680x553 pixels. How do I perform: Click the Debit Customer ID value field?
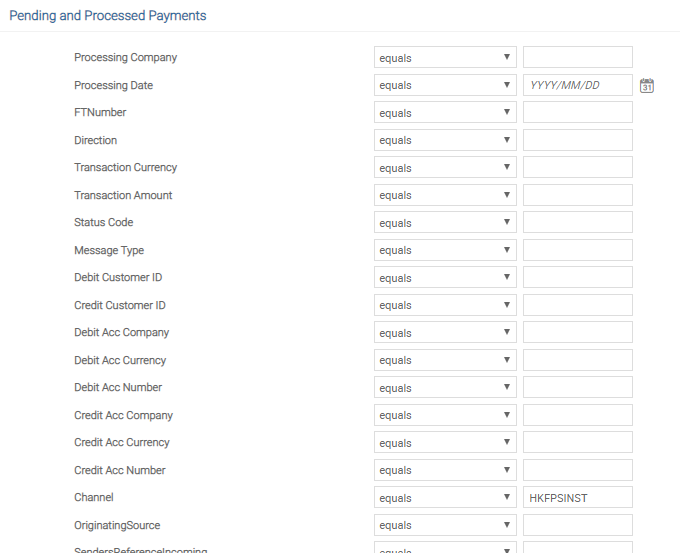[577, 278]
